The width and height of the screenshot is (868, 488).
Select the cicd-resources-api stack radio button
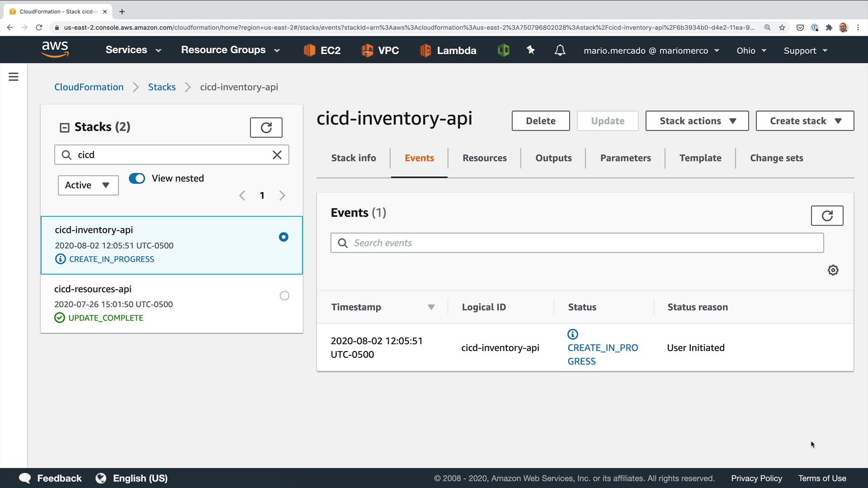click(x=284, y=296)
